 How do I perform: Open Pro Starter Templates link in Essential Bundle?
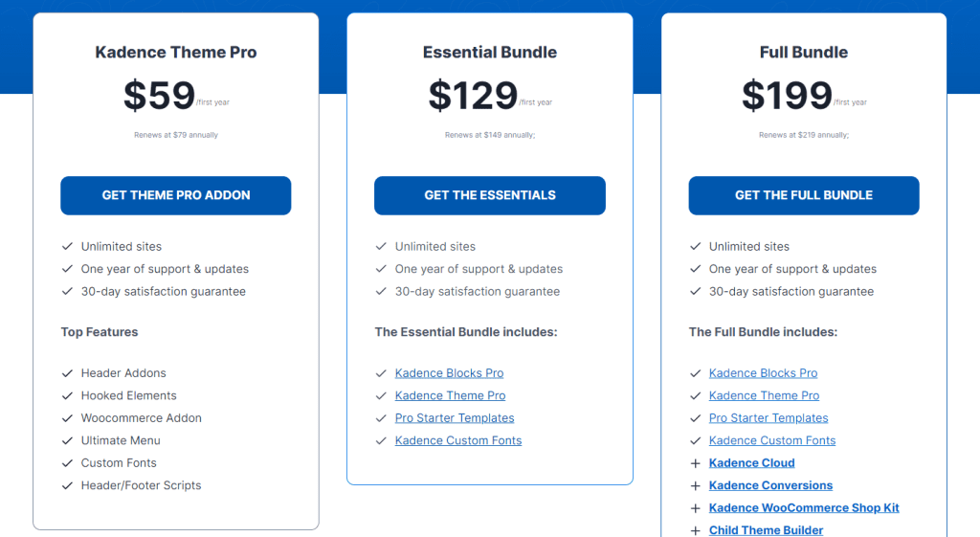[x=455, y=418]
